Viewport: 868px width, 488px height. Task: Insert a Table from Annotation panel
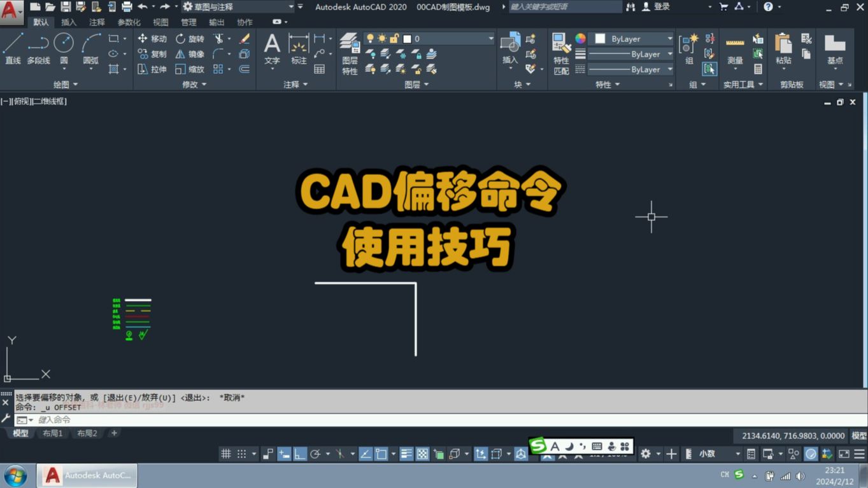click(320, 69)
